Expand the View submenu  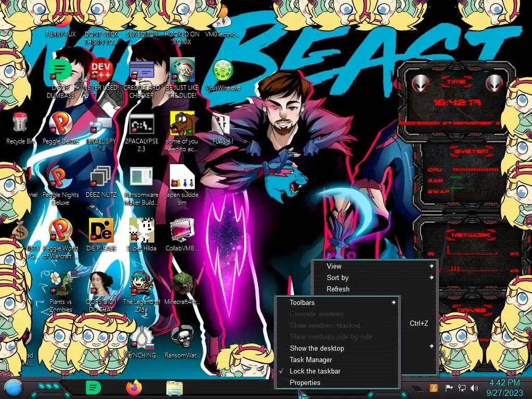pyautogui.click(x=375, y=266)
